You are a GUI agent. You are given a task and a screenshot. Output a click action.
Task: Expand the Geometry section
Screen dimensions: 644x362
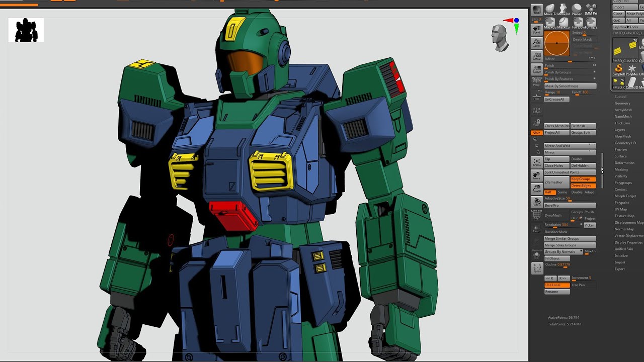[622, 103]
